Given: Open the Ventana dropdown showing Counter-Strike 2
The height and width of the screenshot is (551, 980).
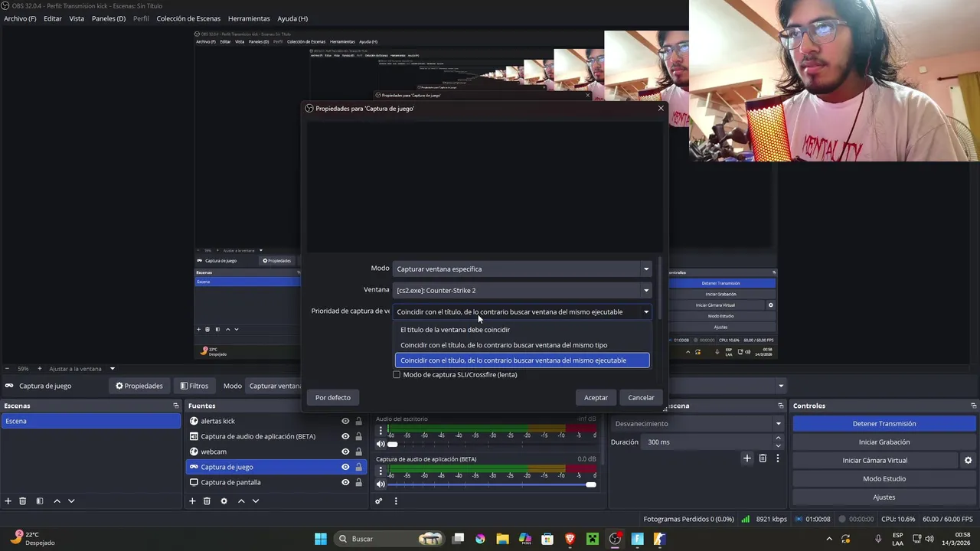Looking at the screenshot, I should pos(522,290).
